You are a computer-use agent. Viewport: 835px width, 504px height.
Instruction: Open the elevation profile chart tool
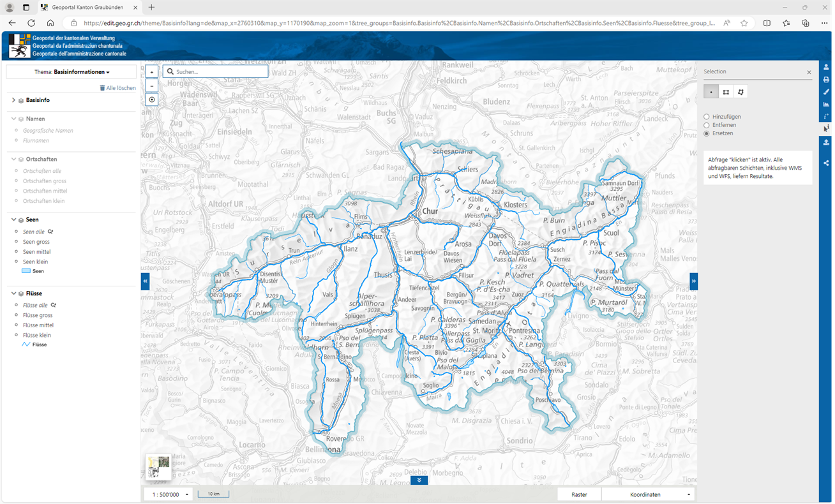click(x=827, y=104)
